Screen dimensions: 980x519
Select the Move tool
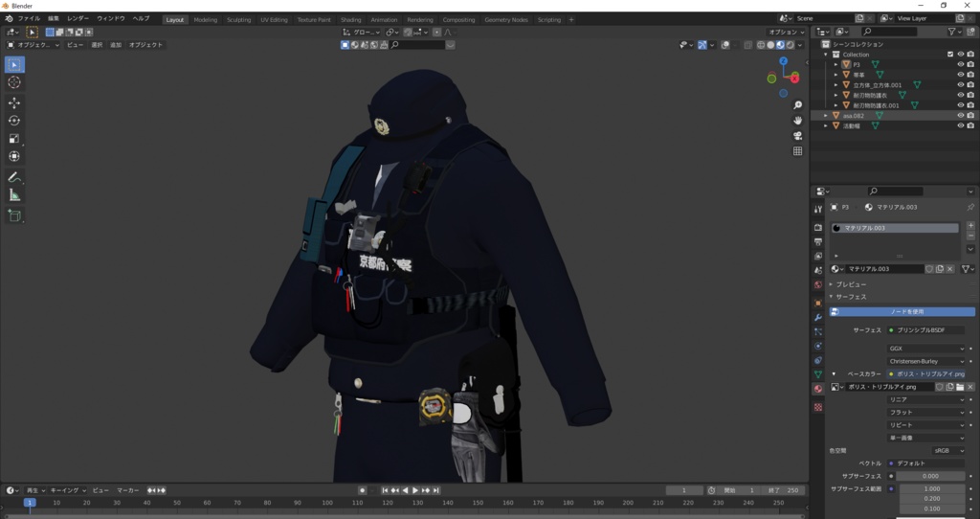tap(14, 103)
